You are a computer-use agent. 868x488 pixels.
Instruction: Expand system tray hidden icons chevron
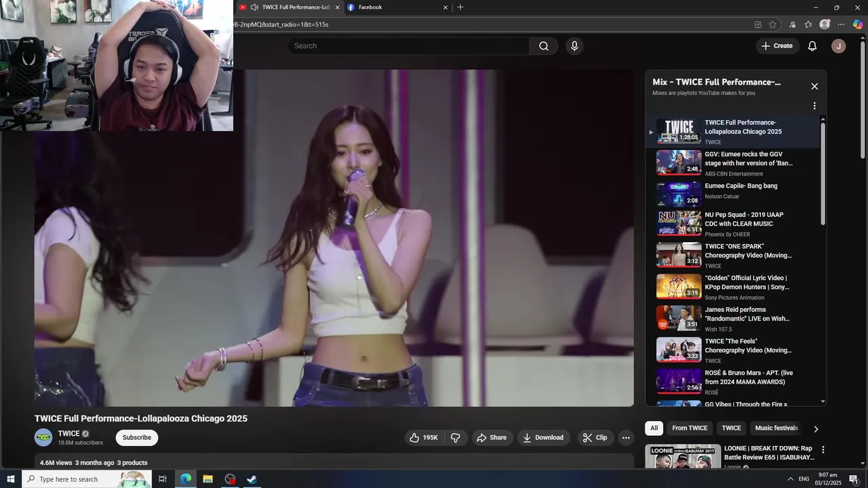(791, 479)
